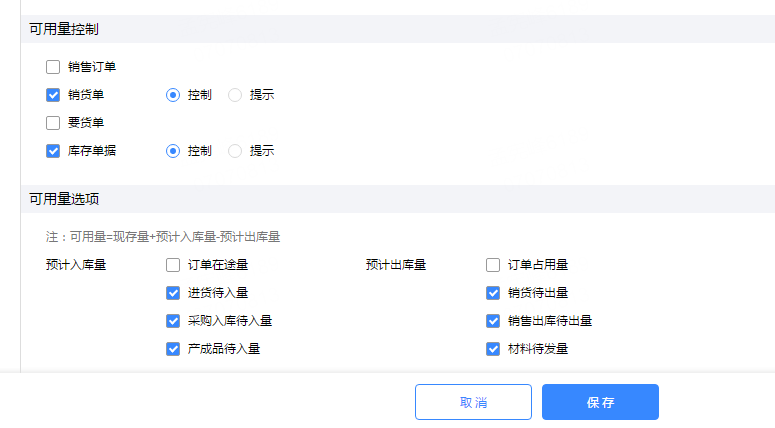
Task: Uncheck the 库存单据 checkbox
Action: (x=53, y=151)
